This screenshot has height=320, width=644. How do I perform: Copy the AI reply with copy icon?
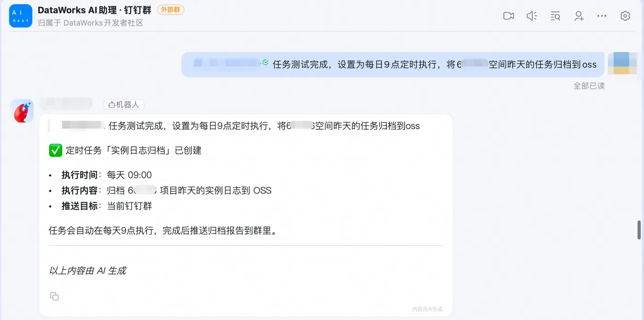pyautogui.click(x=54, y=296)
